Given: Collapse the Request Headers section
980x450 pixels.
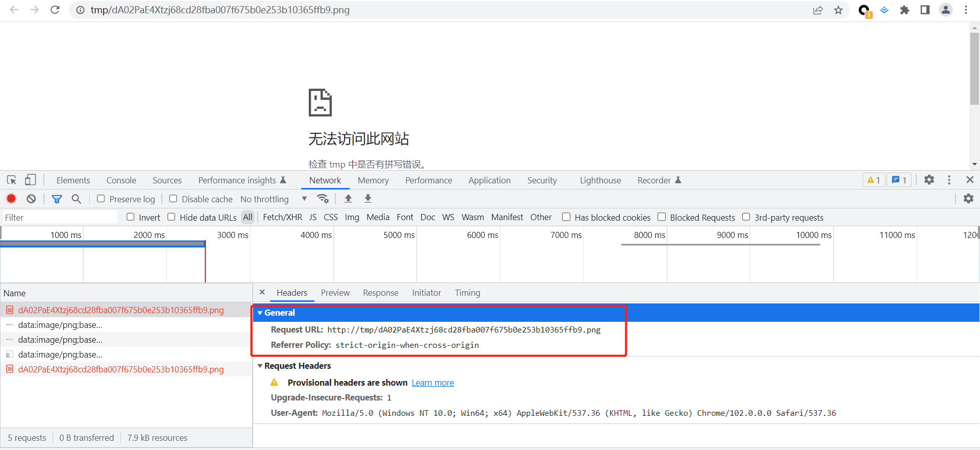Looking at the screenshot, I should click(x=260, y=366).
